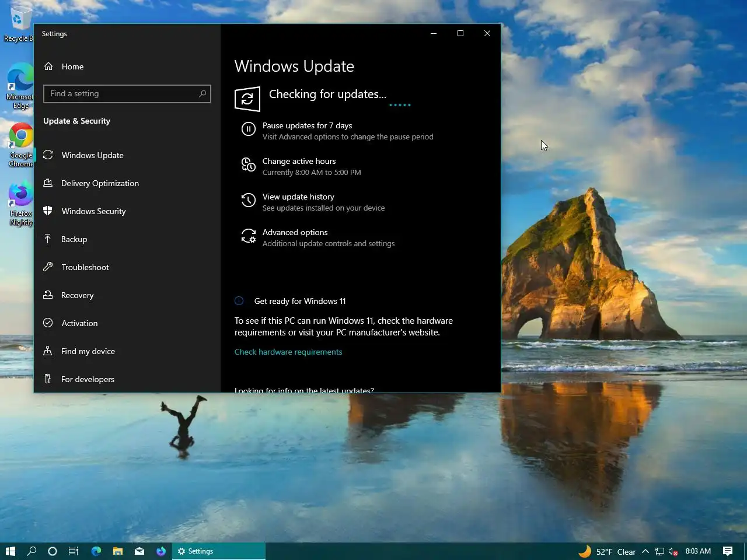Open the weather widget showing 52°F Clear
This screenshot has width=747, height=560.
[x=607, y=551]
